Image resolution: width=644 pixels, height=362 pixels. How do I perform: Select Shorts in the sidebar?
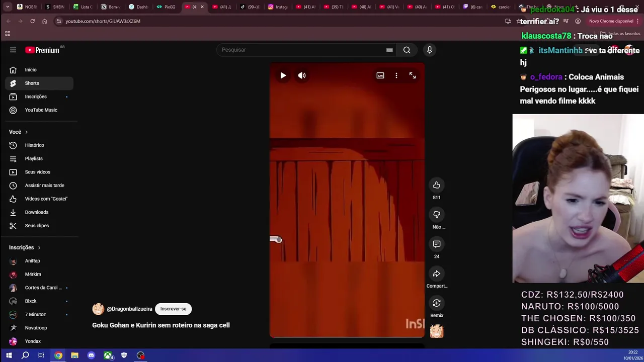(x=39, y=83)
